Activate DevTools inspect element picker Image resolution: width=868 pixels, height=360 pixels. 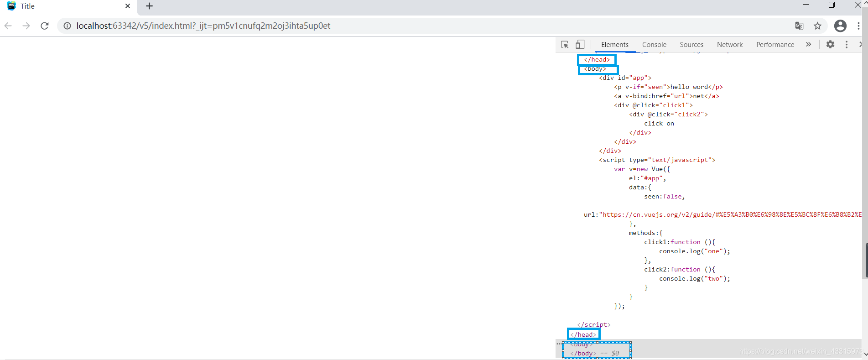tap(565, 44)
